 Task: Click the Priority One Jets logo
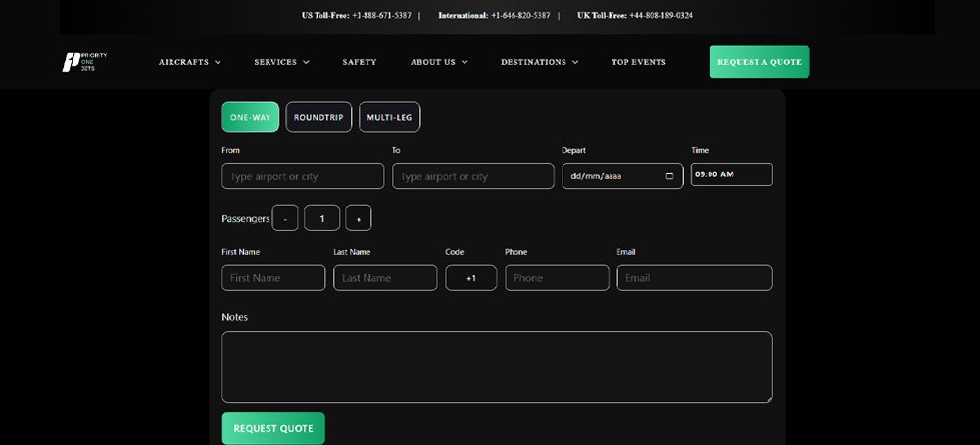pyautogui.click(x=84, y=62)
